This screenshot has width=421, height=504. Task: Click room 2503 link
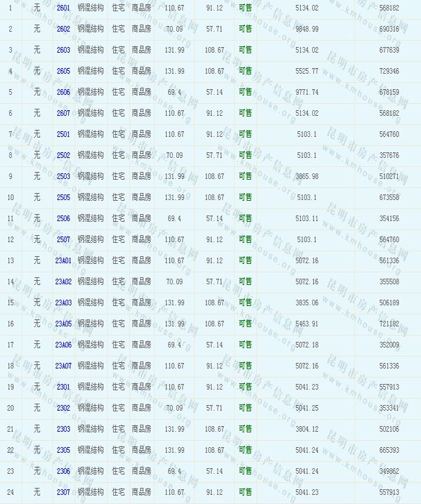(x=63, y=176)
